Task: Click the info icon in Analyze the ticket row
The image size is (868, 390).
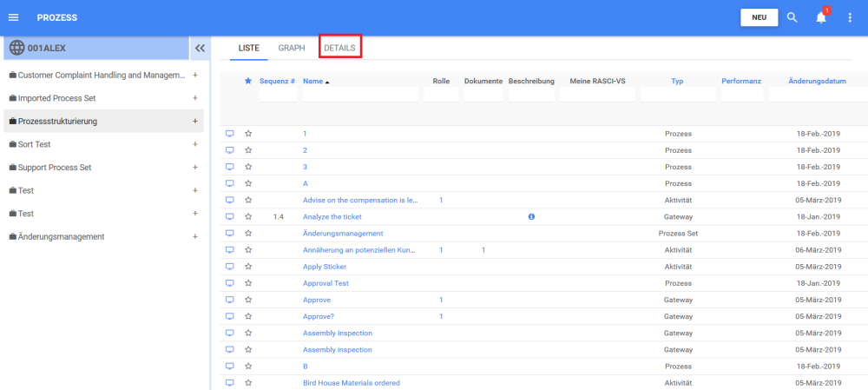Action: pyautogui.click(x=531, y=216)
